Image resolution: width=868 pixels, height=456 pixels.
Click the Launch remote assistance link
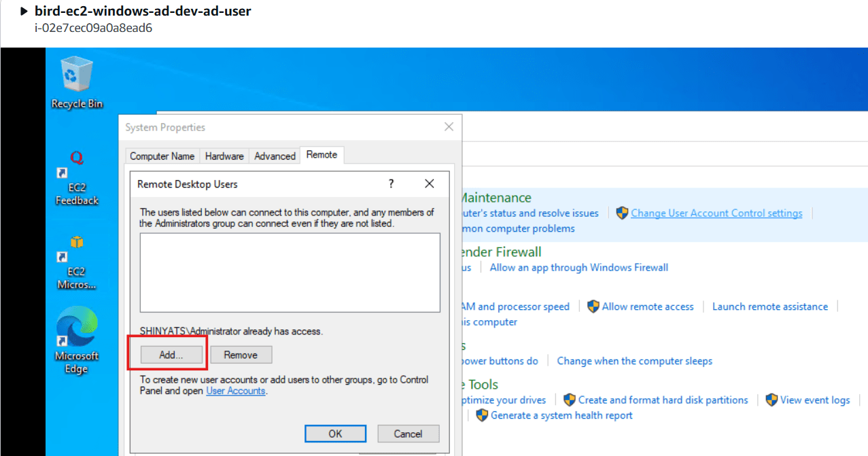770,306
